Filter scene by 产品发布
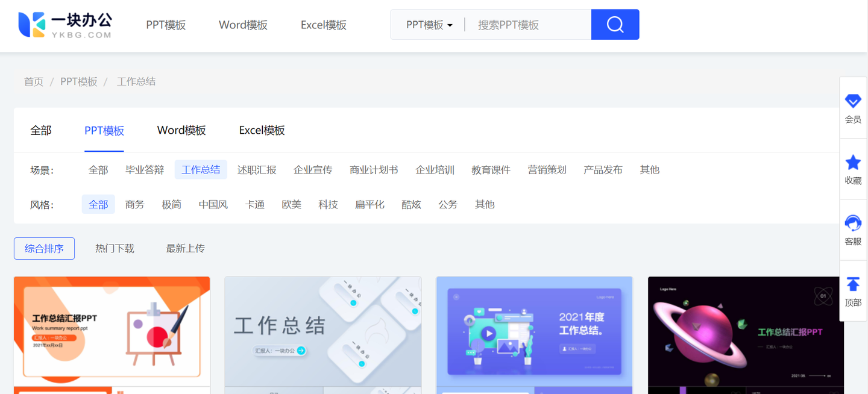 point(603,170)
